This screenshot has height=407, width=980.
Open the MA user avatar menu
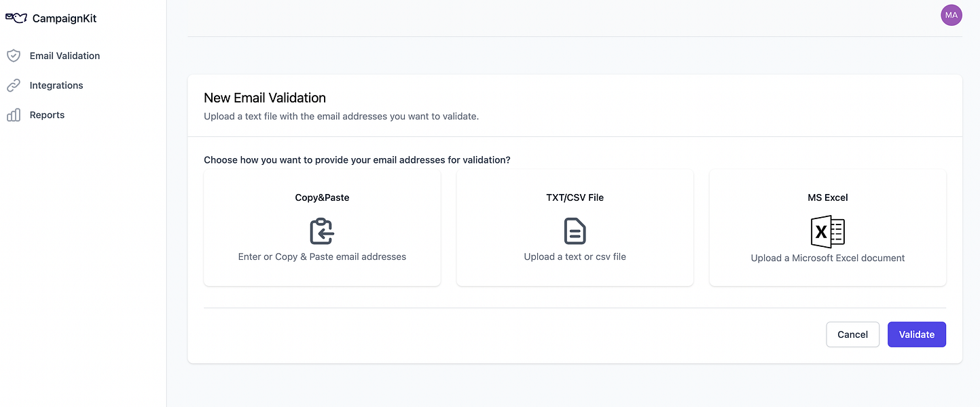(951, 15)
